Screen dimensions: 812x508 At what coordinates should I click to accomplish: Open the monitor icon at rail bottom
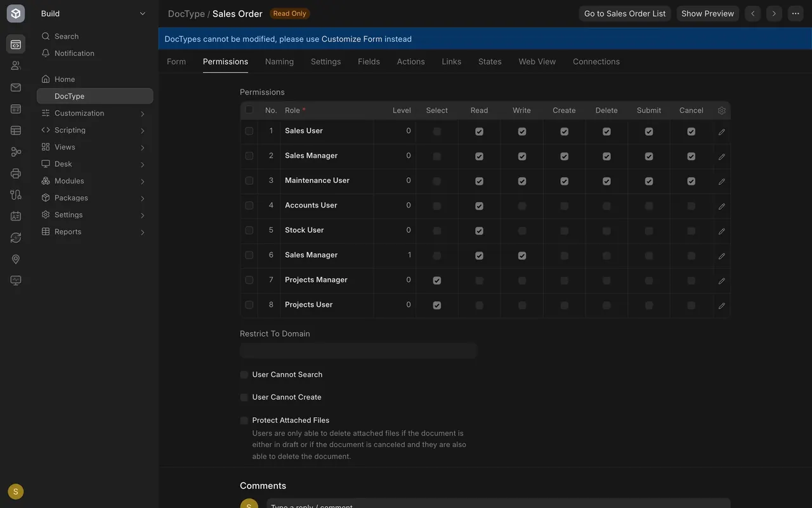click(x=16, y=280)
